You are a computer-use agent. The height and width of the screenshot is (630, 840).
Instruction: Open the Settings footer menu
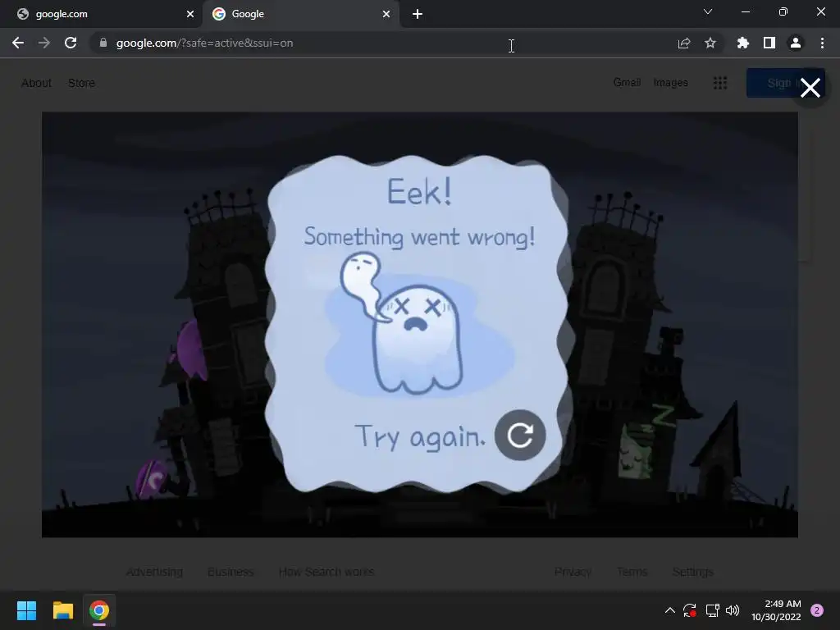tap(692, 572)
